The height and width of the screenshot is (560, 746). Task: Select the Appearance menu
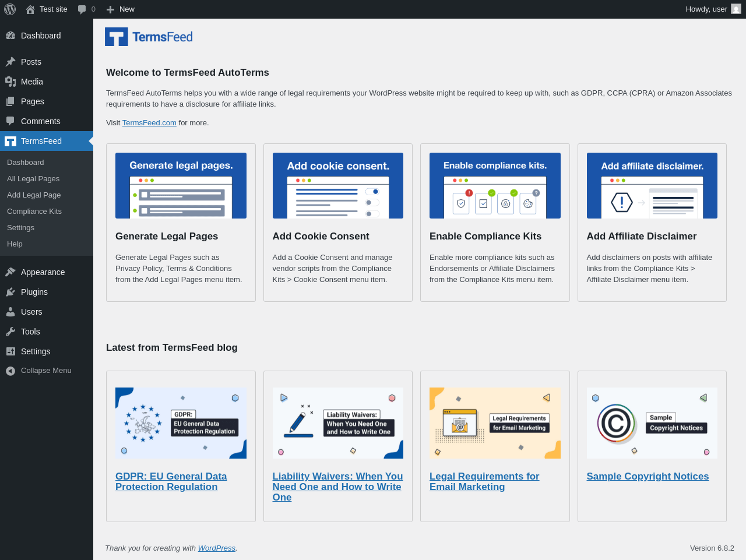pos(47,272)
